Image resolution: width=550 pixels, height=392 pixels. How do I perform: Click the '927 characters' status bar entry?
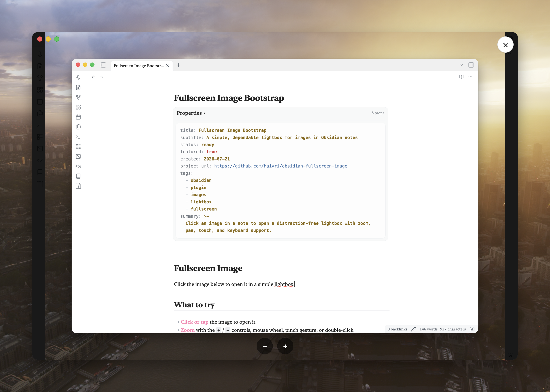point(453,329)
